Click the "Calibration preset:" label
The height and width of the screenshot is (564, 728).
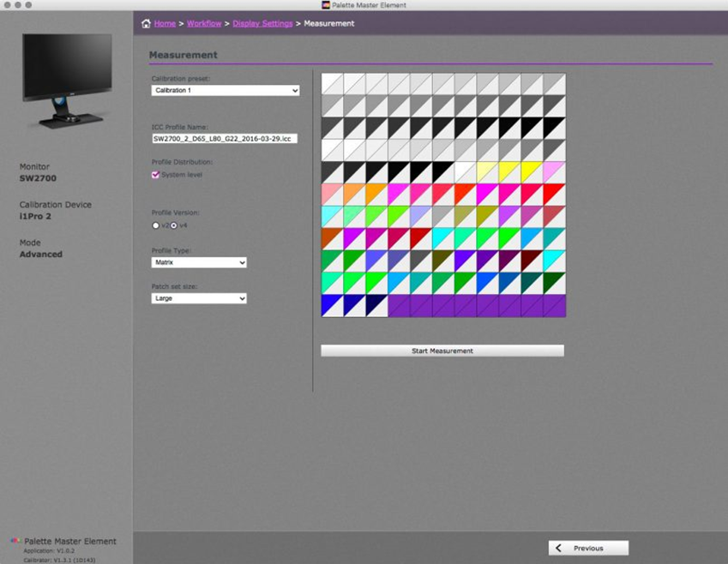pyautogui.click(x=181, y=79)
